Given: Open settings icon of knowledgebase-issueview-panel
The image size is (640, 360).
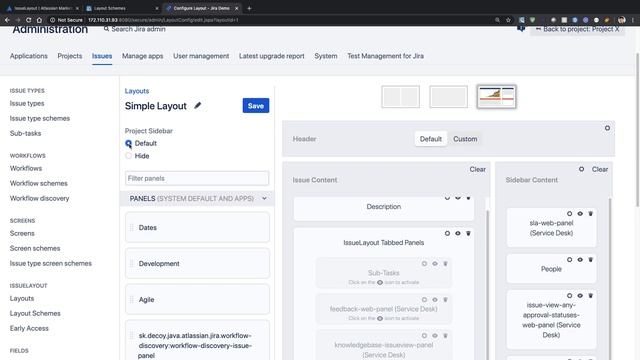Looking at the screenshot, I should 424,336.
